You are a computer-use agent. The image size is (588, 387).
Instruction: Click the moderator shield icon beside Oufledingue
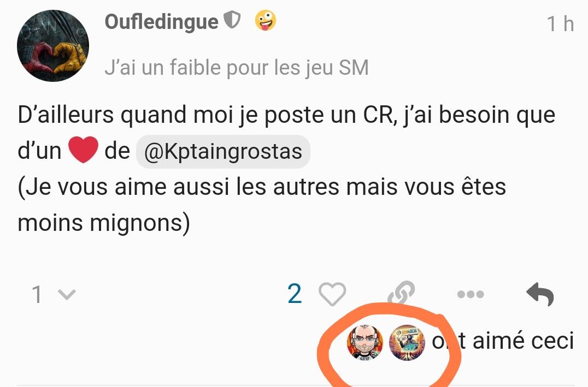pos(232,20)
